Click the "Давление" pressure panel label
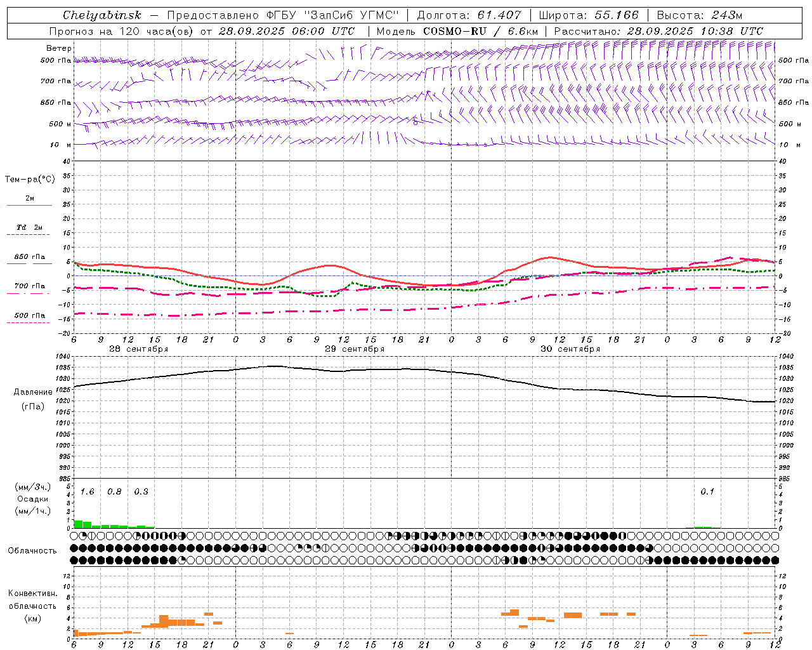The image size is (812, 650). pyautogui.click(x=33, y=392)
